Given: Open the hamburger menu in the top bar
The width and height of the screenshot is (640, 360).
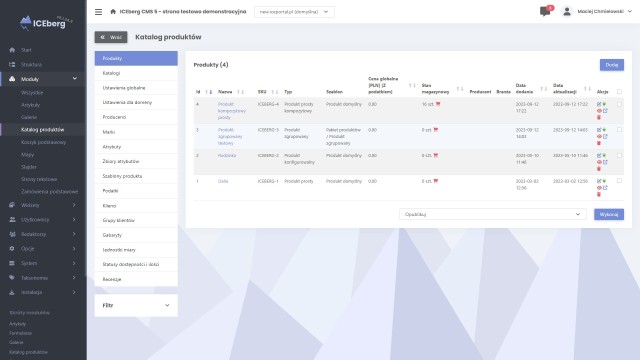Looking at the screenshot, I should (98, 12).
